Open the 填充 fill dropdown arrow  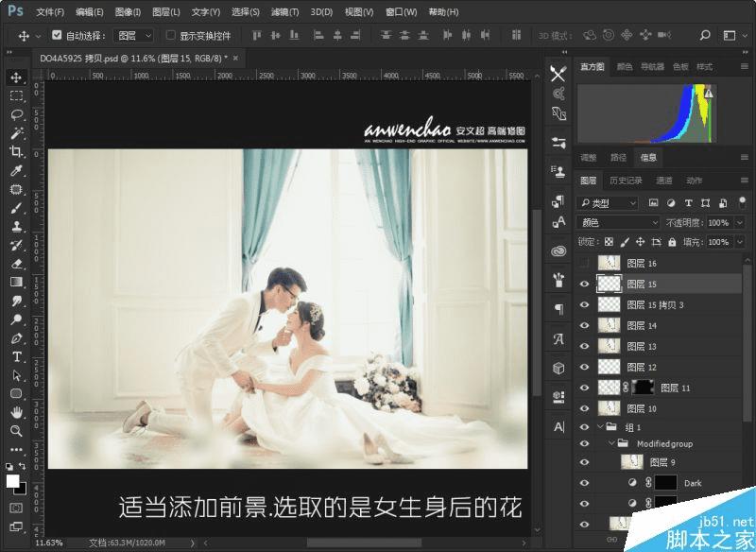[x=740, y=242]
